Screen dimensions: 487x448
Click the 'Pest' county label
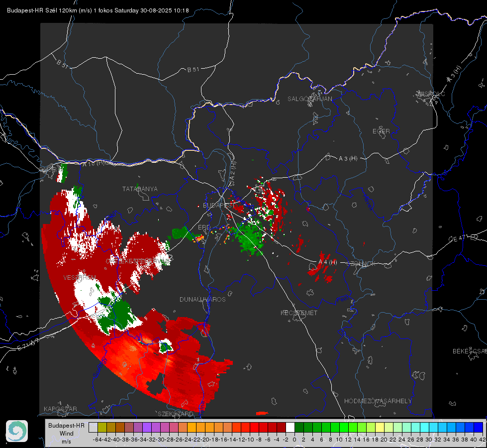[x=343, y=300]
